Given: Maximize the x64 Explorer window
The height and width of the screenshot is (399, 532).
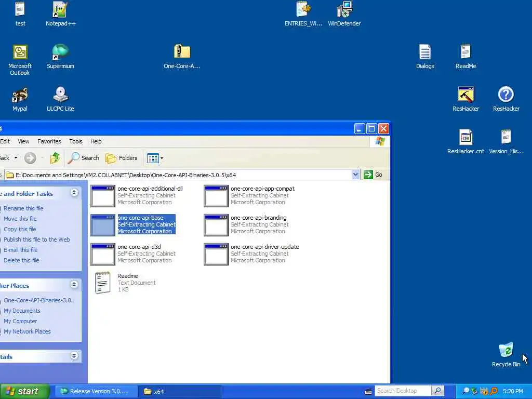Looking at the screenshot, I should coord(371,129).
